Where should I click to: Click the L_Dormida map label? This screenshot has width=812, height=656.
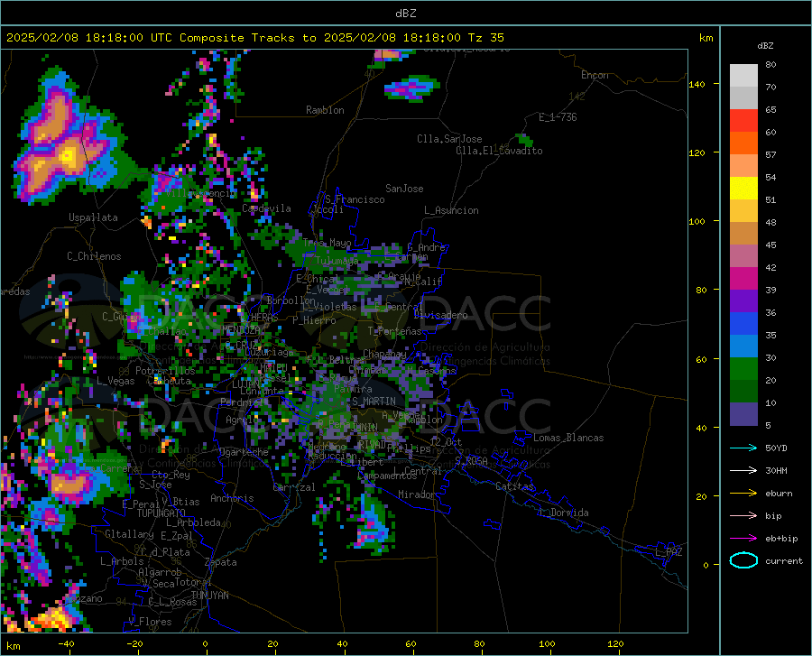point(563,513)
